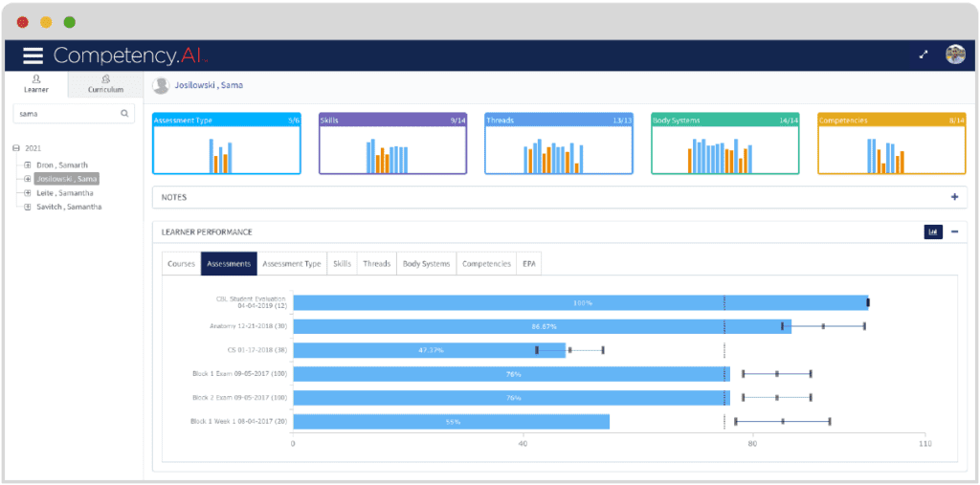Image resolution: width=980 pixels, height=485 pixels.
Task: Open the EPA tab
Action: pyautogui.click(x=529, y=264)
